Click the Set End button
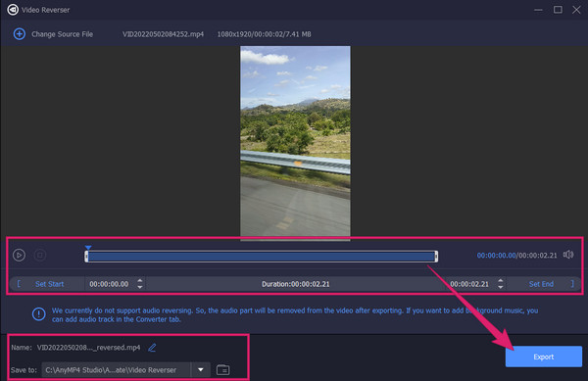 (x=541, y=284)
